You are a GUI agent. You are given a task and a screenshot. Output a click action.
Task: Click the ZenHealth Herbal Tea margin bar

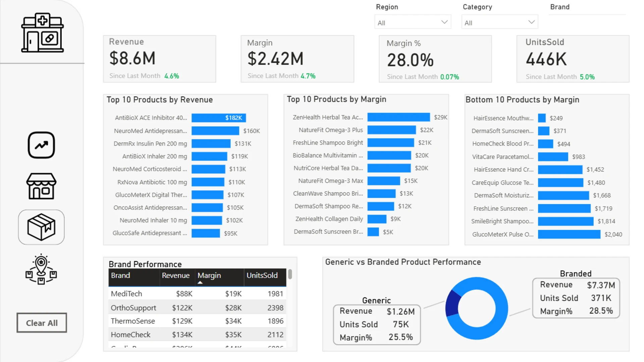398,117
